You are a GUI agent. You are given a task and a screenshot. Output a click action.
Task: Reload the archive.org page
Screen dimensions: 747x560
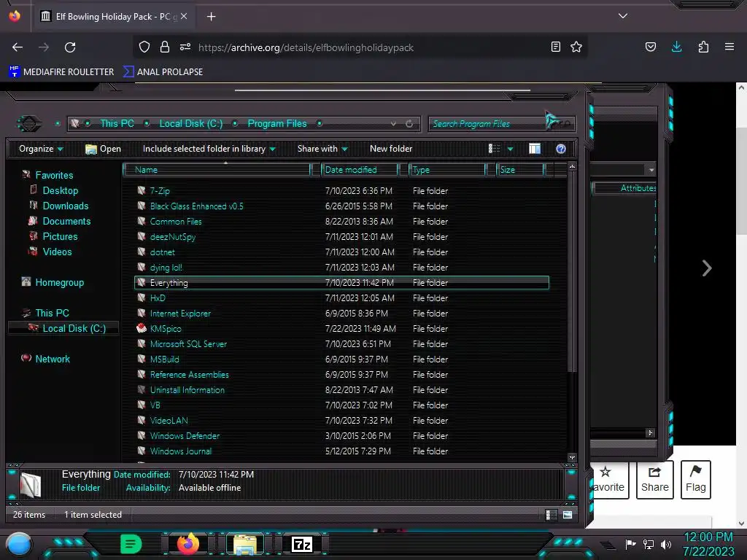[x=70, y=47]
